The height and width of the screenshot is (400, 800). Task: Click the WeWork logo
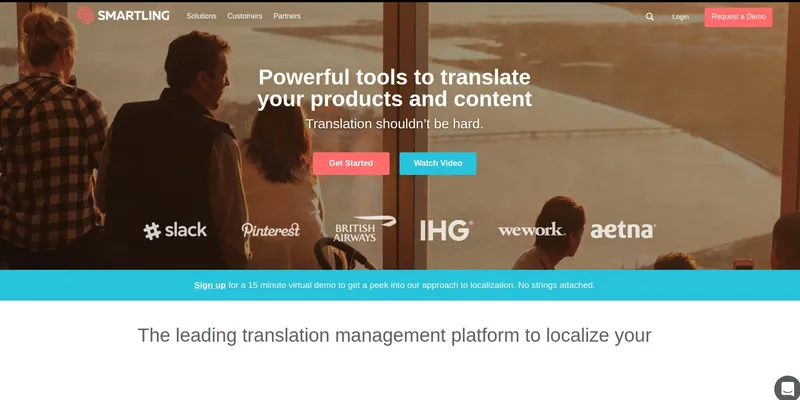532,230
